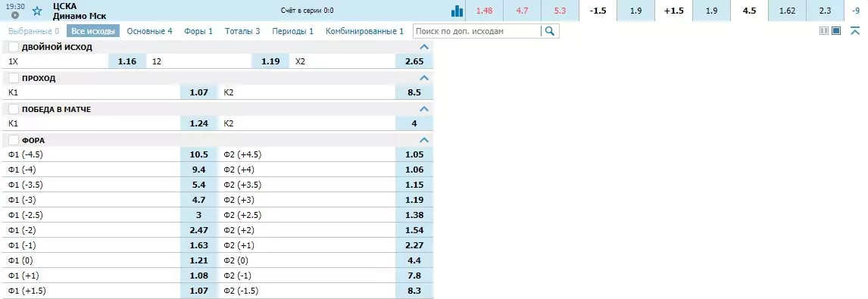Pick 1X double chance odds 1.16
The width and height of the screenshot is (868, 299).
coord(127,61)
